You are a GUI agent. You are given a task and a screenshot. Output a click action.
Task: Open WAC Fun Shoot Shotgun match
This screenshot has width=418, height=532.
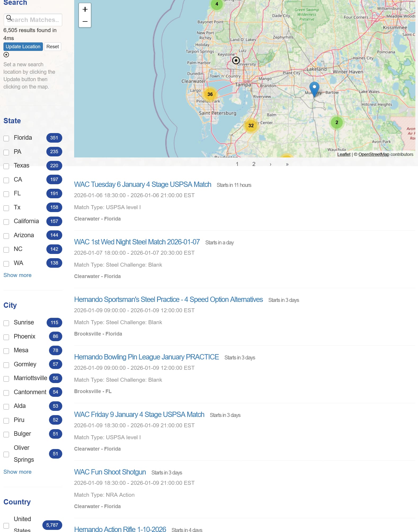click(110, 472)
